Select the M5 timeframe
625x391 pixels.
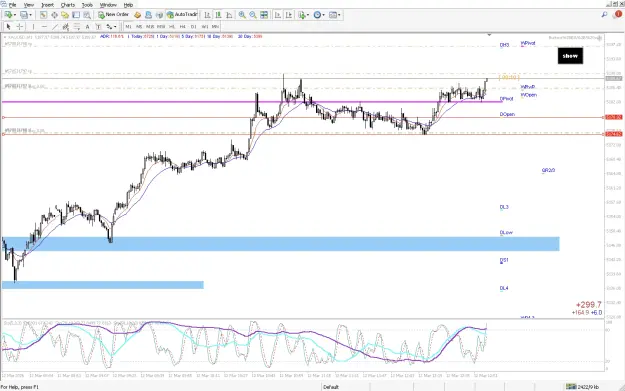139,27
